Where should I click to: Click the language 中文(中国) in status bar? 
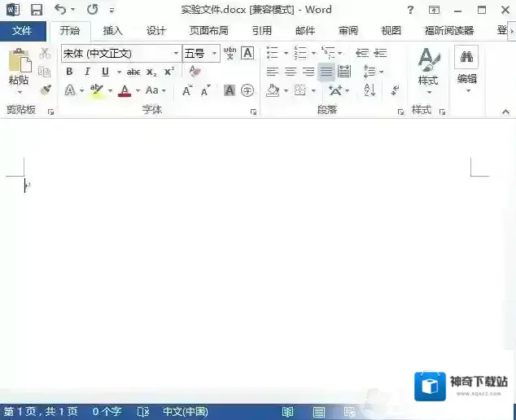pos(185,412)
